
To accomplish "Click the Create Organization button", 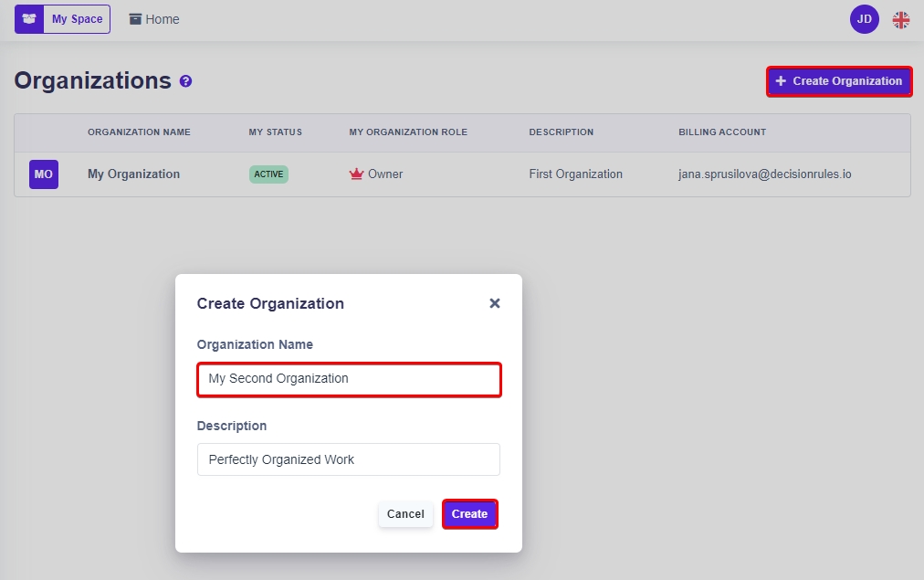I will [x=839, y=81].
